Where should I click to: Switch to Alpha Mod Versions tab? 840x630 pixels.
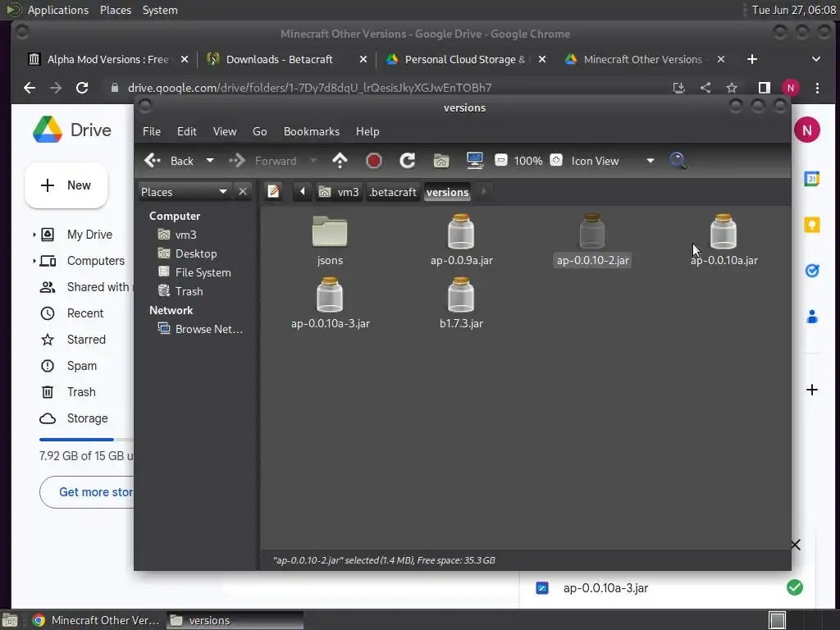click(x=107, y=59)
